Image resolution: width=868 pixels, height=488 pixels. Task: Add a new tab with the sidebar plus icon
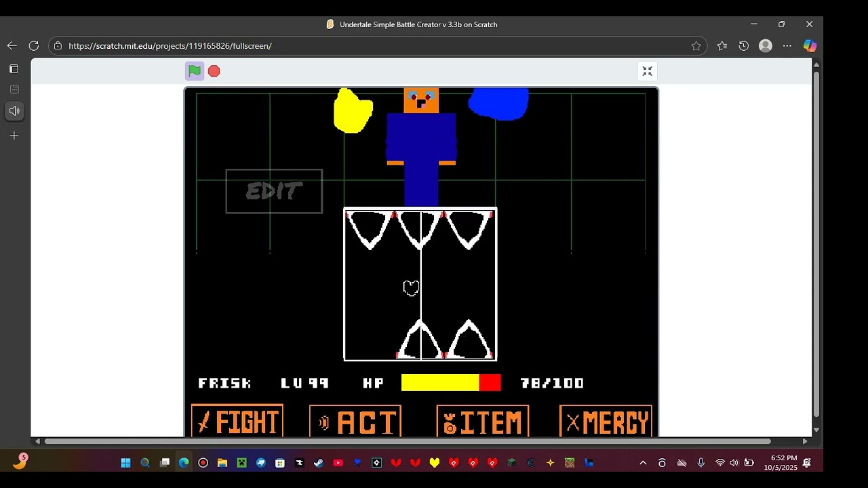pos(14,136)
